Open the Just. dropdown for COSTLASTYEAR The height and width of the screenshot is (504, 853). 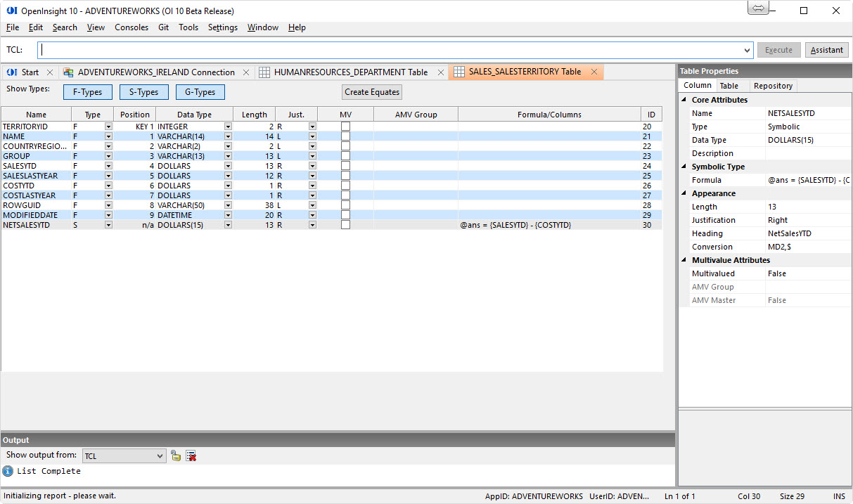(312, 195)
